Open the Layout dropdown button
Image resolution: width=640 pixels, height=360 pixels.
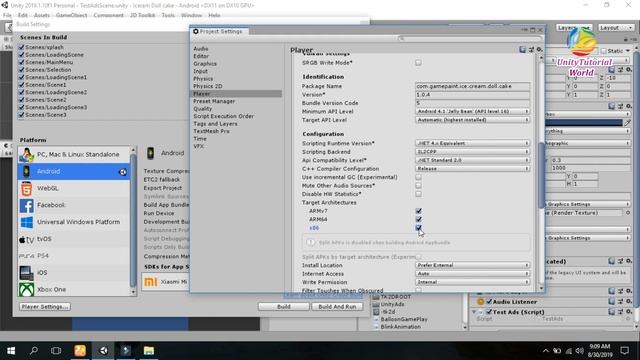(x=616, y=28)
